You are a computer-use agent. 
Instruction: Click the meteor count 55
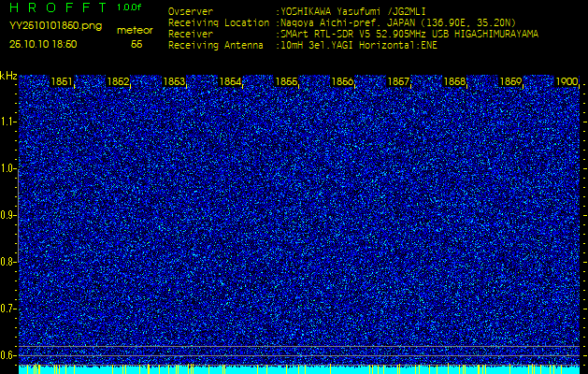coord(136,45)
